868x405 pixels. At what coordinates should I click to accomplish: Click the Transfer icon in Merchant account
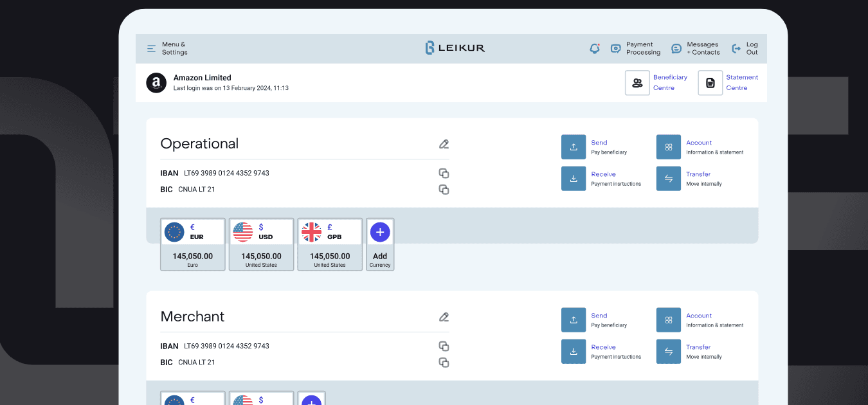[x=669, y=352]
